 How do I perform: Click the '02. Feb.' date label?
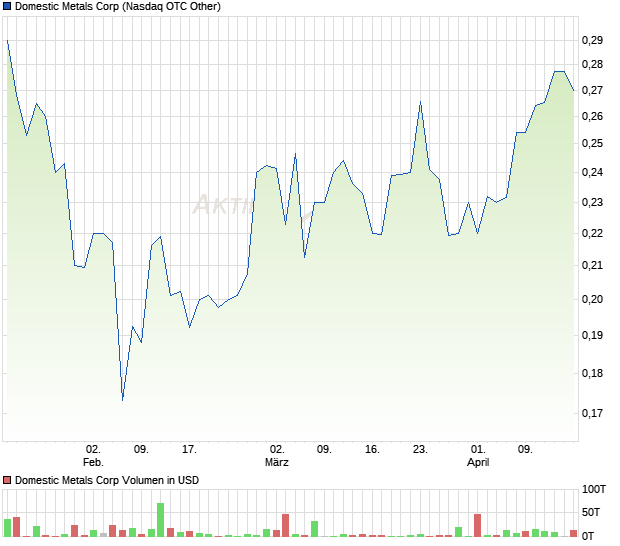[x=93, y=455]
